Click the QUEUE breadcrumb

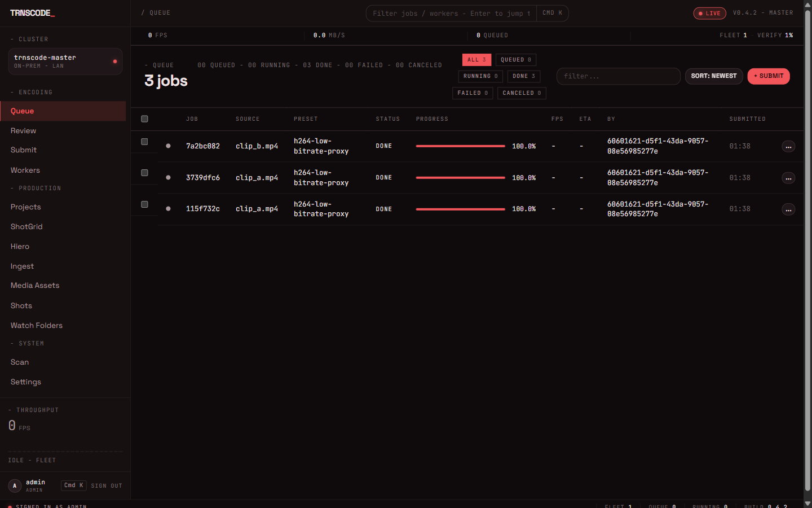tap(160, 12)
